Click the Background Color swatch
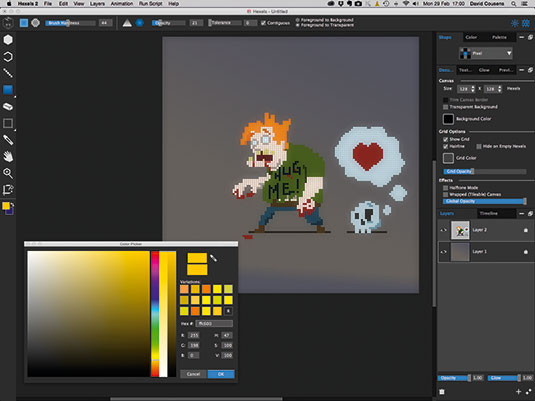Image resolution: width=535 pixels, height=401 pixels. tap(448, 119)
